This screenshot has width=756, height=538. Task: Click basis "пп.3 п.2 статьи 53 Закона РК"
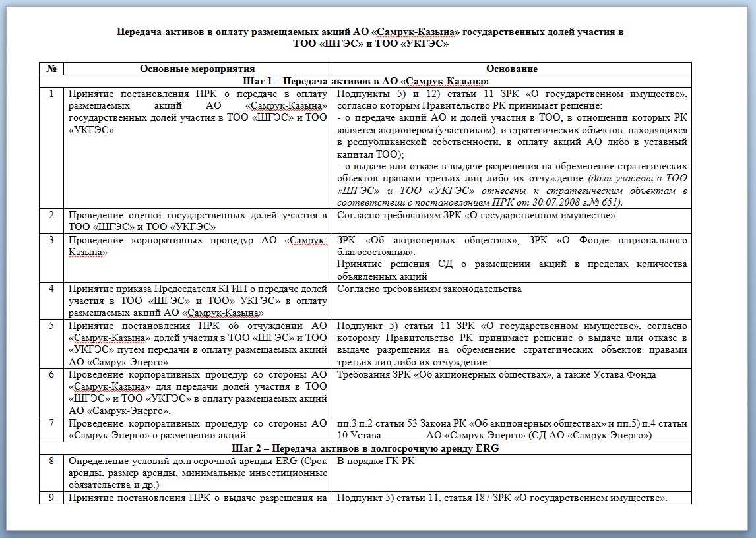(x=511, y=429)
